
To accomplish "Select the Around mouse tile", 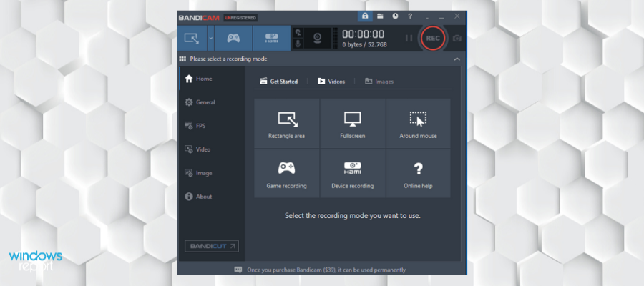I will [x=418, y=123].
